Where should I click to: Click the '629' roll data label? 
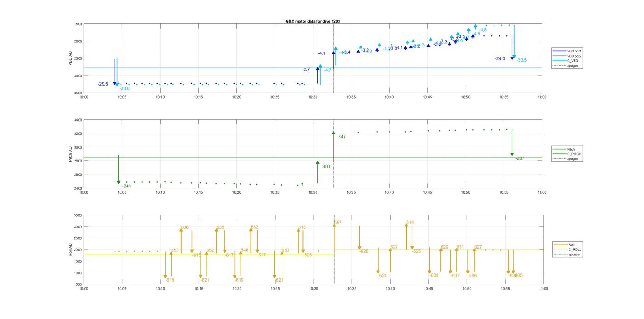coord(444,248)
